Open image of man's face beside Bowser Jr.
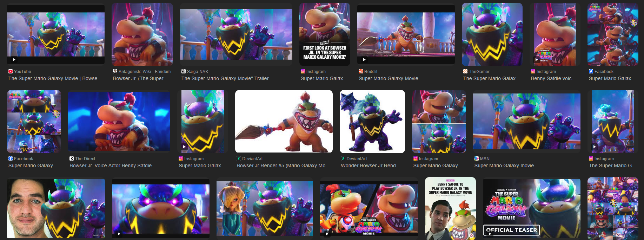This screenshot has width=644, height=240. point(56,209)
